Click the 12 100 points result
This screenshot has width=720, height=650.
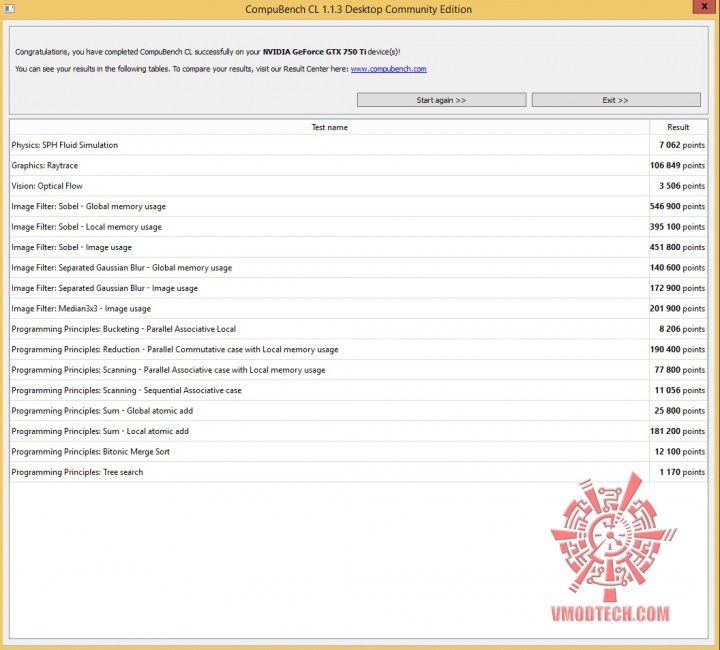(x=680, y=452)
